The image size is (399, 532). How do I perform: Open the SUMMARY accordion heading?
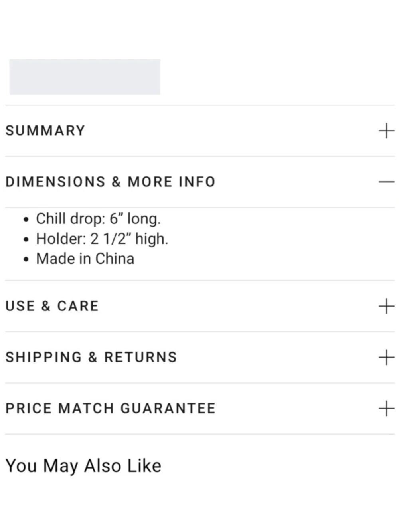(45, 131)
